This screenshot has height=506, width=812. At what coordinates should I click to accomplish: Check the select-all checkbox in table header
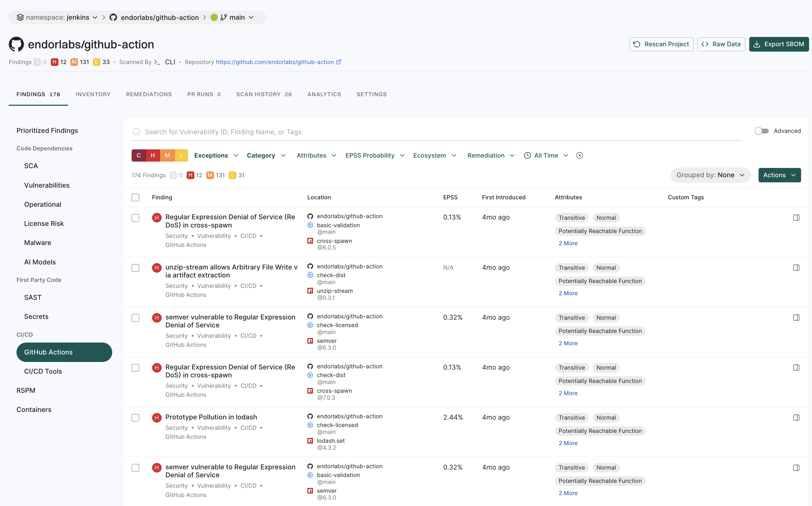pyautogui.click(x=135, y=197)
